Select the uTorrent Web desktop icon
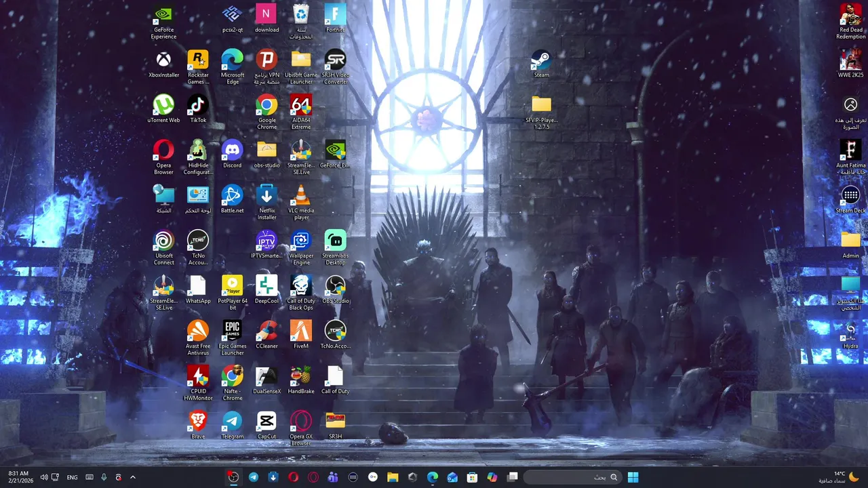The height and width of the screenshot is (488, 868). [163, 109]
